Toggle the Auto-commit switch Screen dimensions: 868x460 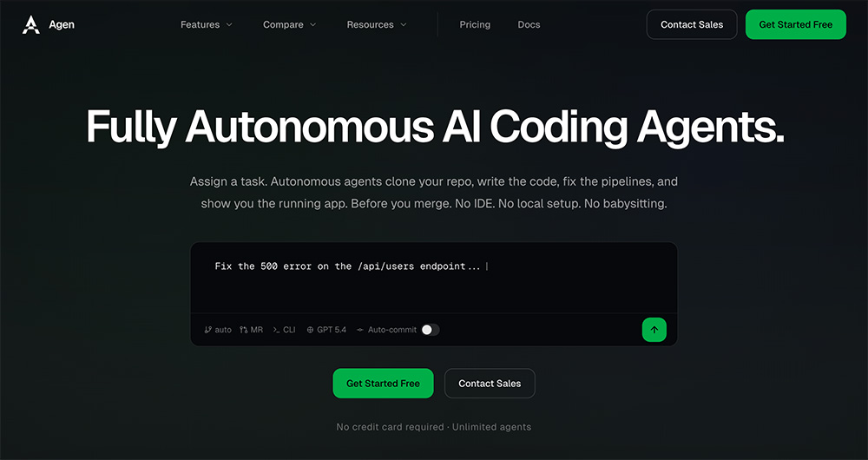(x=431, y=330)
